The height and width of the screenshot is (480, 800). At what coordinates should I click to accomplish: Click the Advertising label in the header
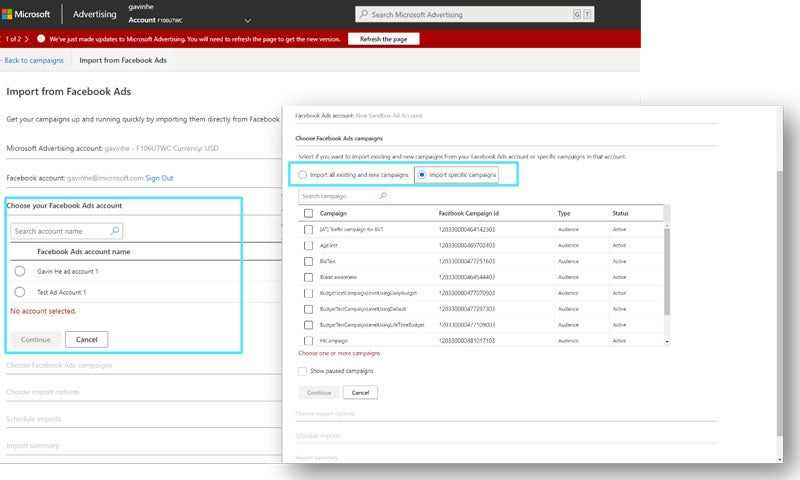(94, 14)
